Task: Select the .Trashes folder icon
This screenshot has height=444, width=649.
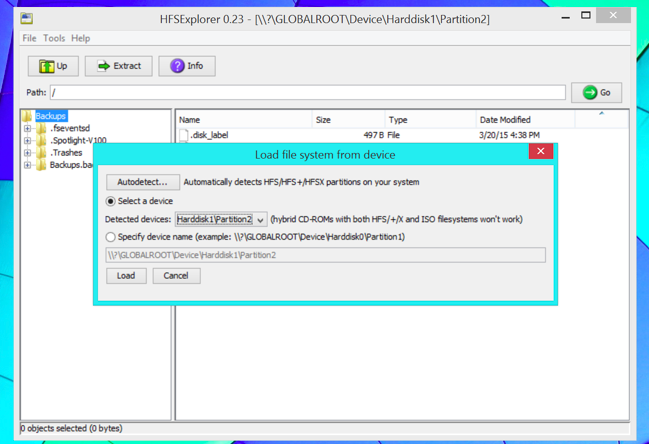Action: pos(41,153)
